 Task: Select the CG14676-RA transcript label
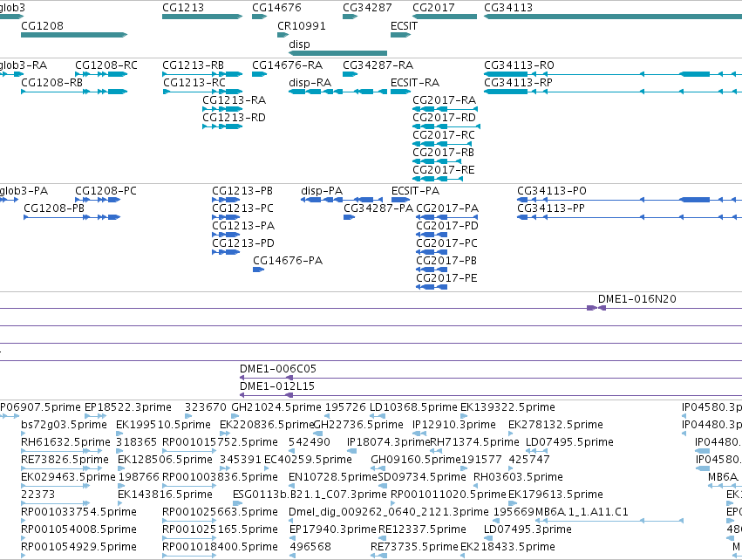point(287,65)
